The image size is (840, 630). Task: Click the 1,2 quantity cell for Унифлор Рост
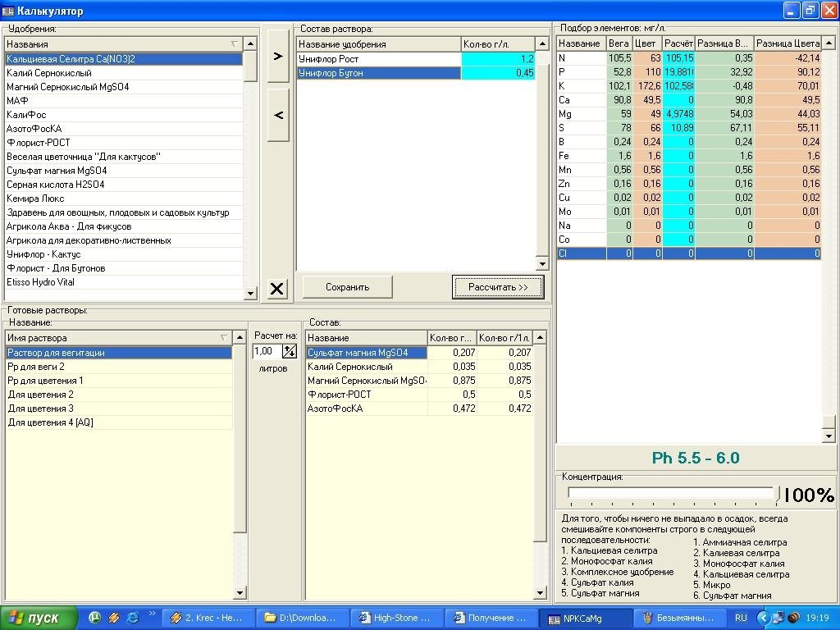[x=498, y=59]
